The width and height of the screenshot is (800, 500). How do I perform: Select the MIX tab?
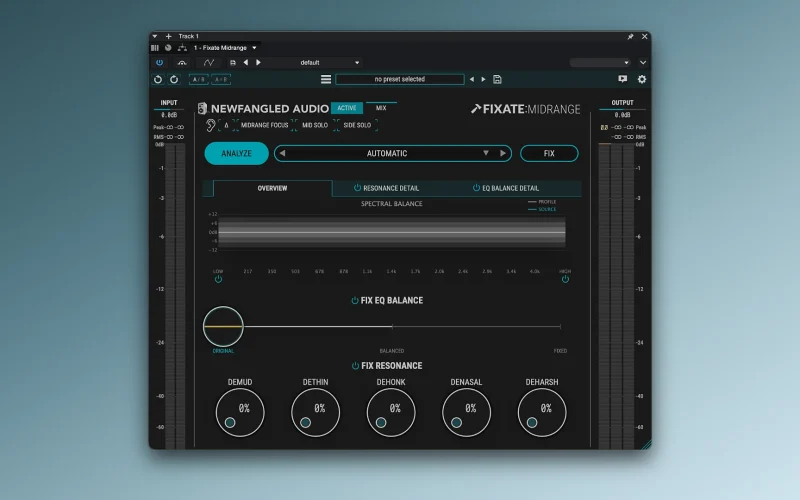click(x=381, y=108)
